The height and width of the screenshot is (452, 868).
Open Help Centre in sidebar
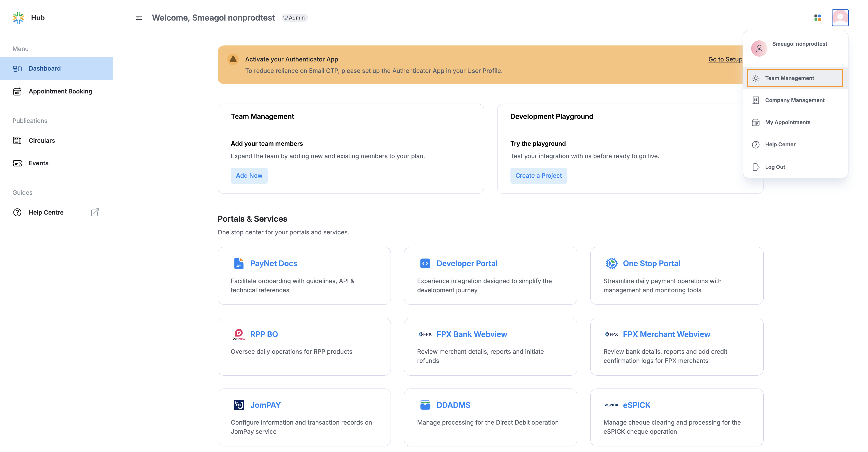(x=57, y=213)
